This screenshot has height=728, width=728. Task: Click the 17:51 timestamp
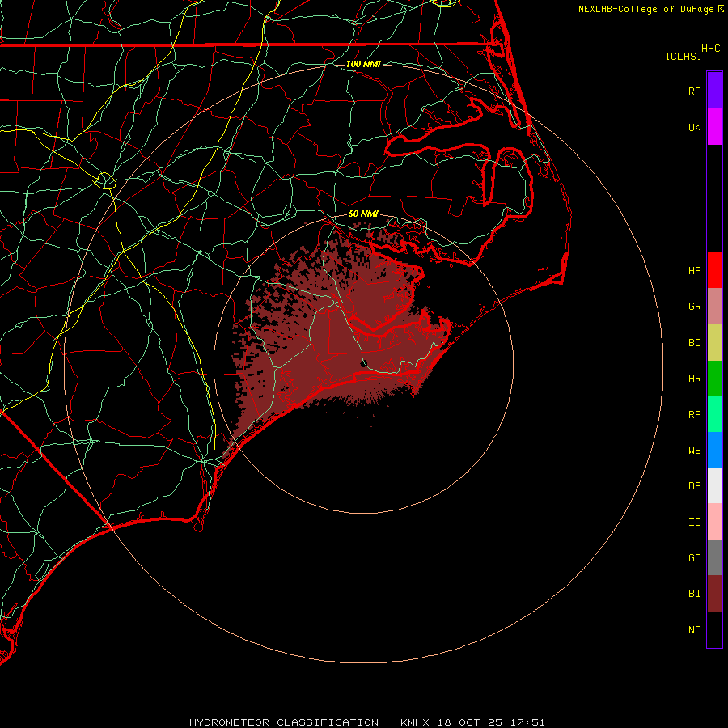(527, 722)
